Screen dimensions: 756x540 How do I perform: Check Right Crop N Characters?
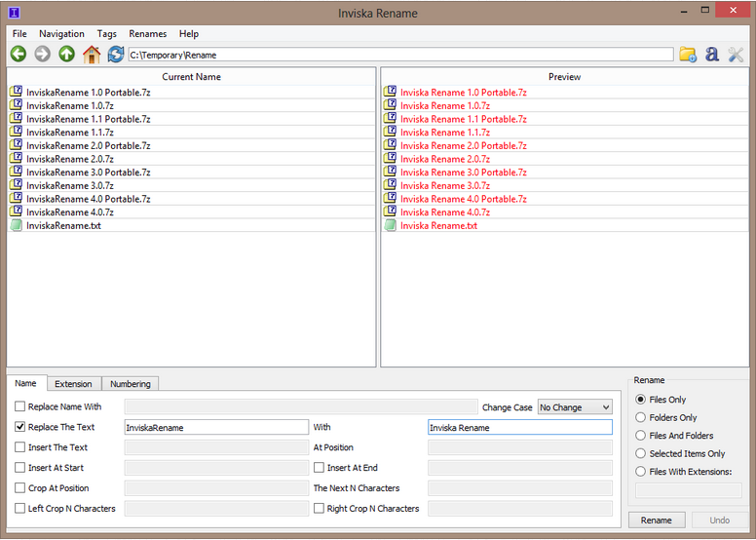[x=319, y=508]
